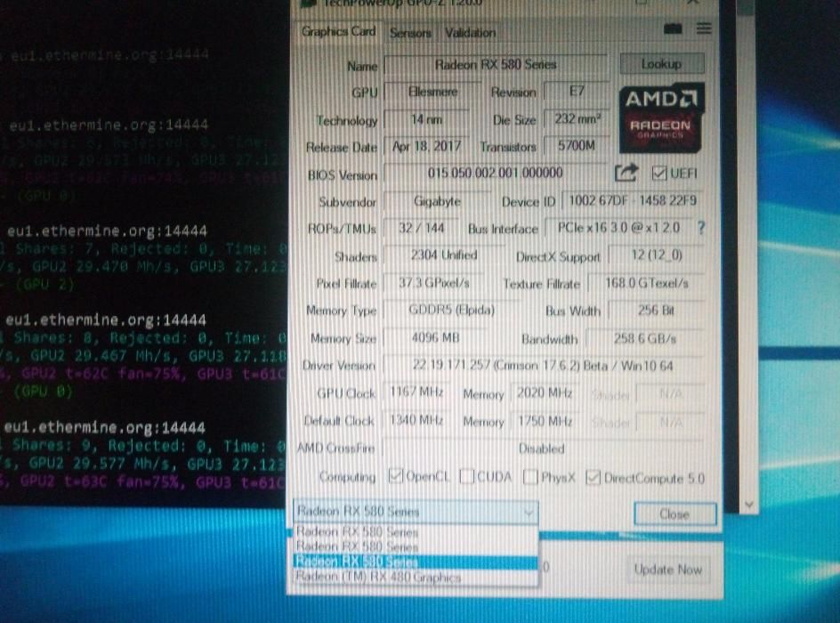Click the Close button
The image size is (840, 623).
[674, 514]
